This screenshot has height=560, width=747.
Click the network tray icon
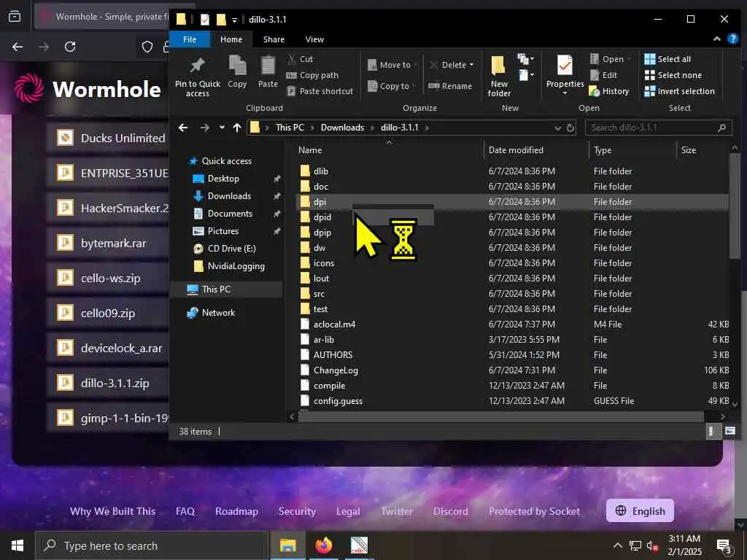(x=635, y=545)
